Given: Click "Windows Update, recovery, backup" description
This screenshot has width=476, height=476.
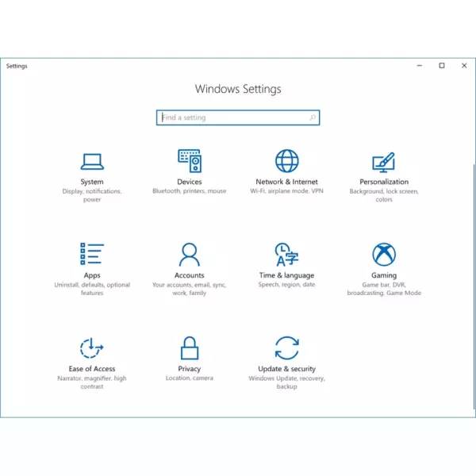Looking at the screenshot, I should [x=287, y=382].
